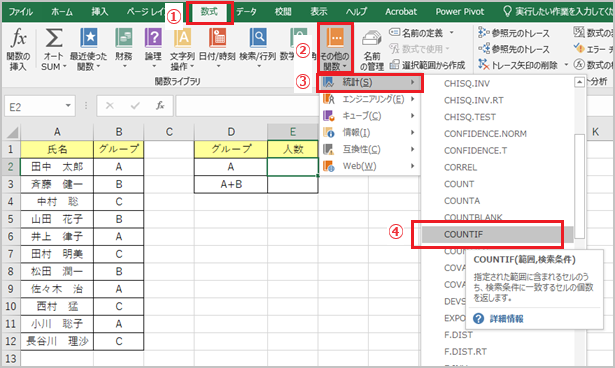
Task: Click 選択範囲から作成 in ribbon
Action: 427,65
